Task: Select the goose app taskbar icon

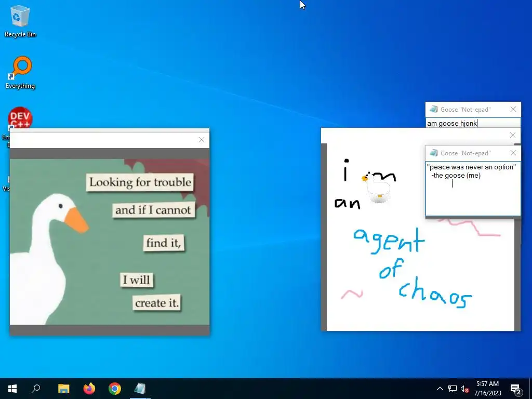Action: tap(140, 389)
